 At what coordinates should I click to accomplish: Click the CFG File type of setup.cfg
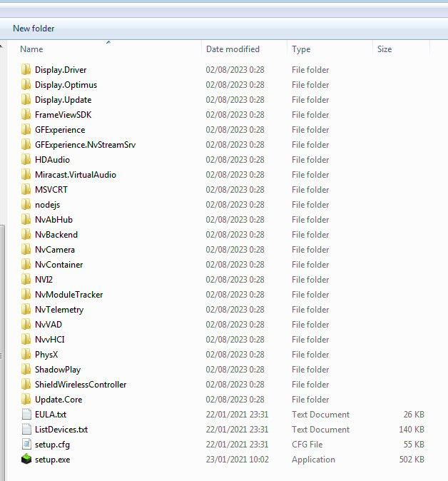307,445
